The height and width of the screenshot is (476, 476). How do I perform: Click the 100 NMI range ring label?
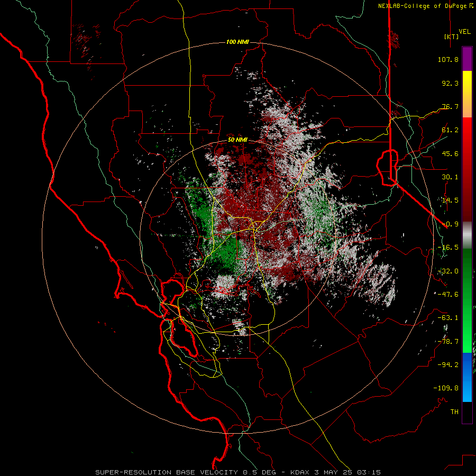tap(237, 42)
